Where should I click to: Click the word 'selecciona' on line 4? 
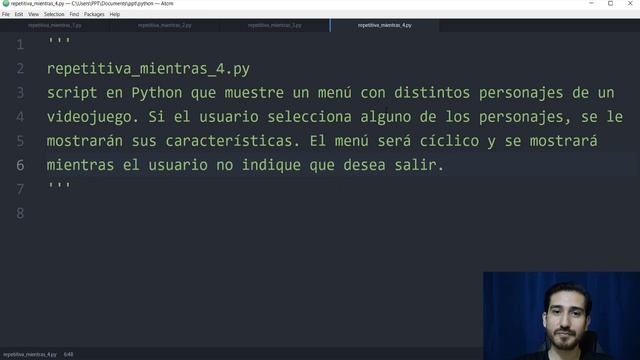coord(309,117)
